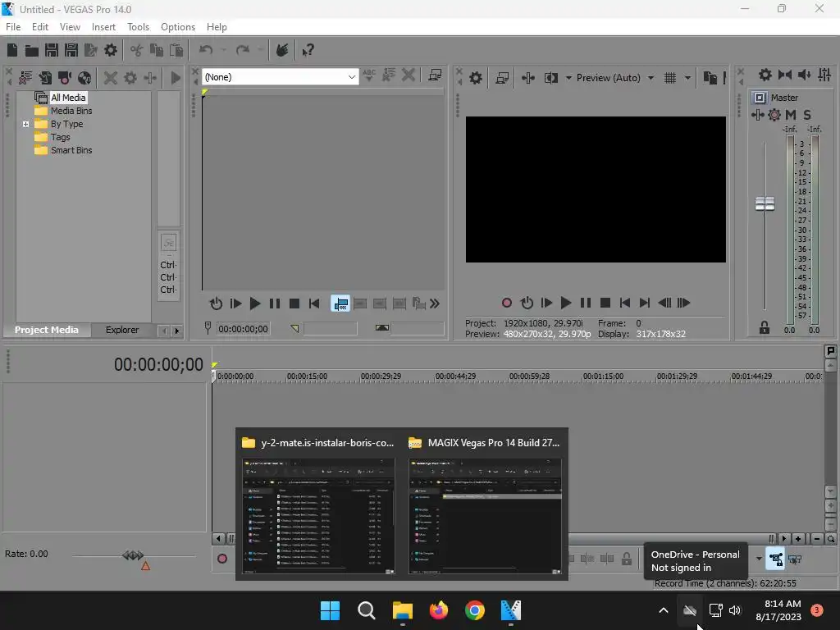
Task: Toggle Mute on the Master bus
Action: (x=791, y=115)
